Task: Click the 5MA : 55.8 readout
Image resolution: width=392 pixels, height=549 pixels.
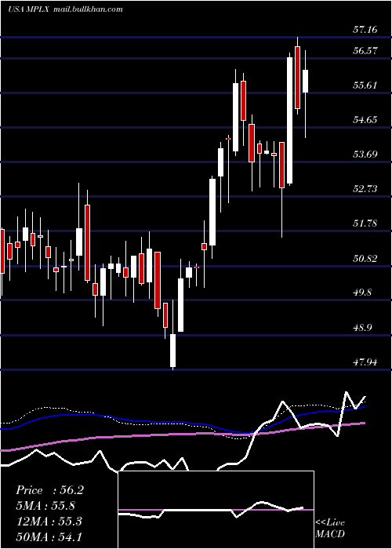Action: [45, 506]
